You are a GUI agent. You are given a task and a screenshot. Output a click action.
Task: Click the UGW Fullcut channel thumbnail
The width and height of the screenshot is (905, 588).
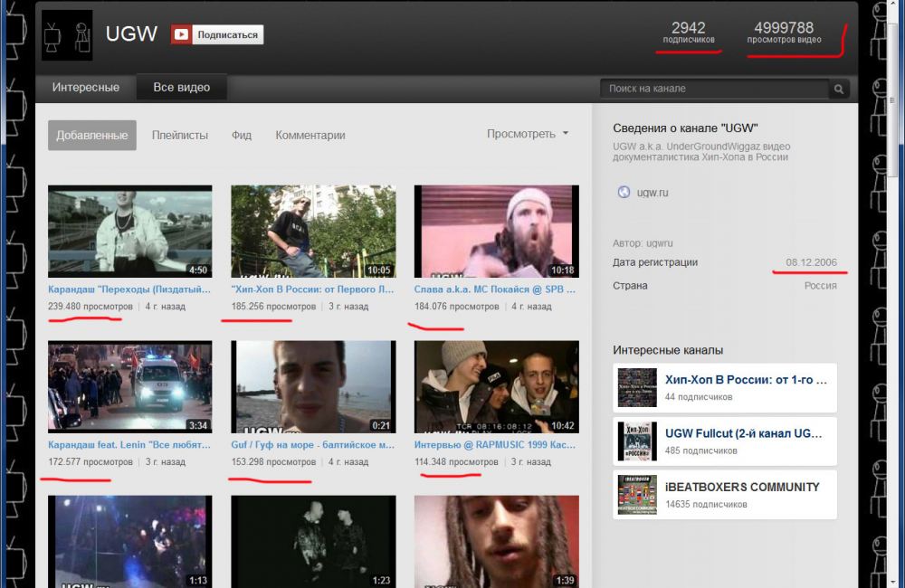click(x=637, y=441)
